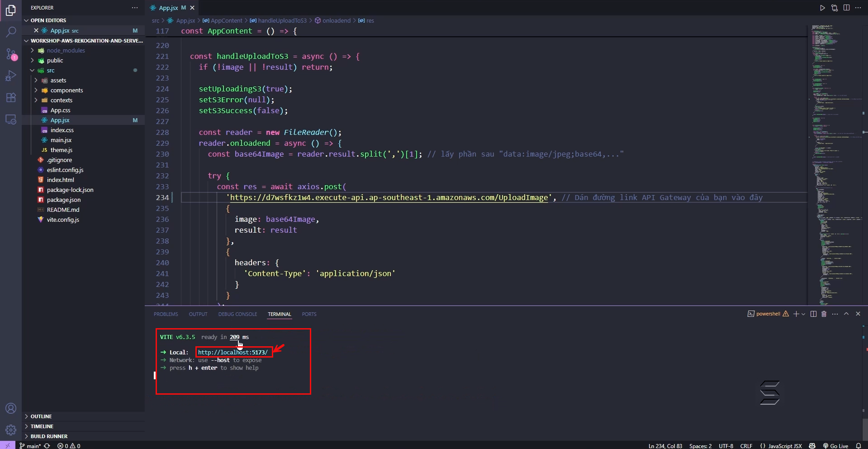This screenshot has height=449, width=868.
Task: Open vite.config.js in the file tree
Action: click(x=83, y=220)
